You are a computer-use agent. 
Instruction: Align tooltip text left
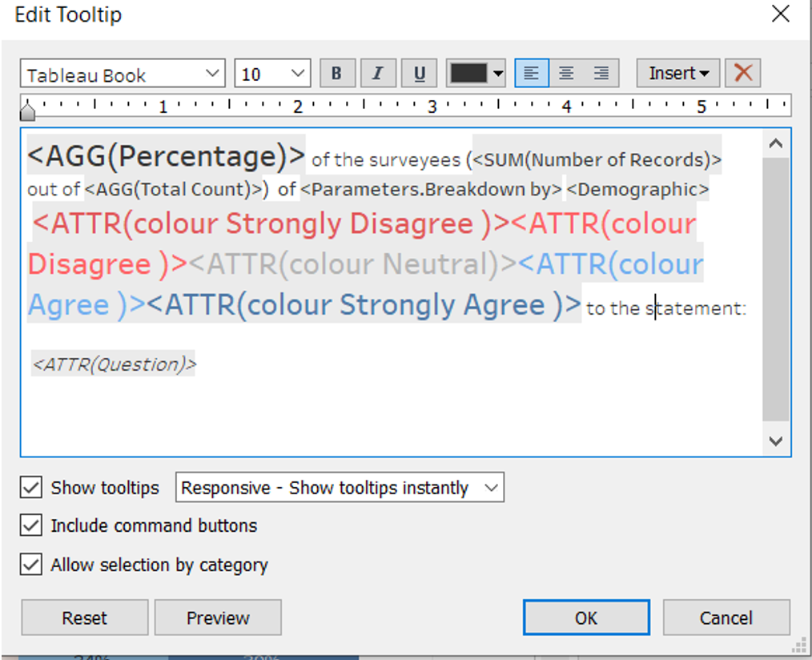click(532, 74)
